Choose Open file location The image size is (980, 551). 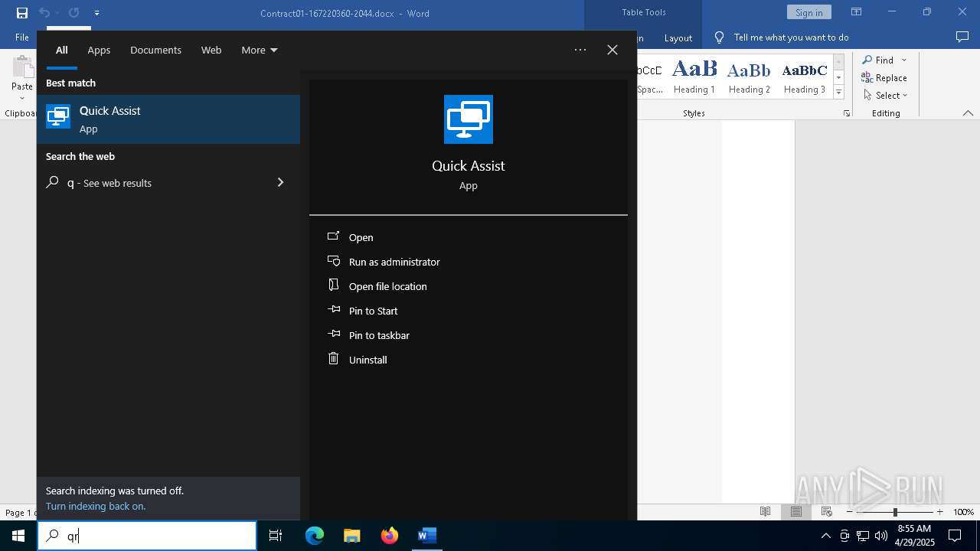[387, 286]
